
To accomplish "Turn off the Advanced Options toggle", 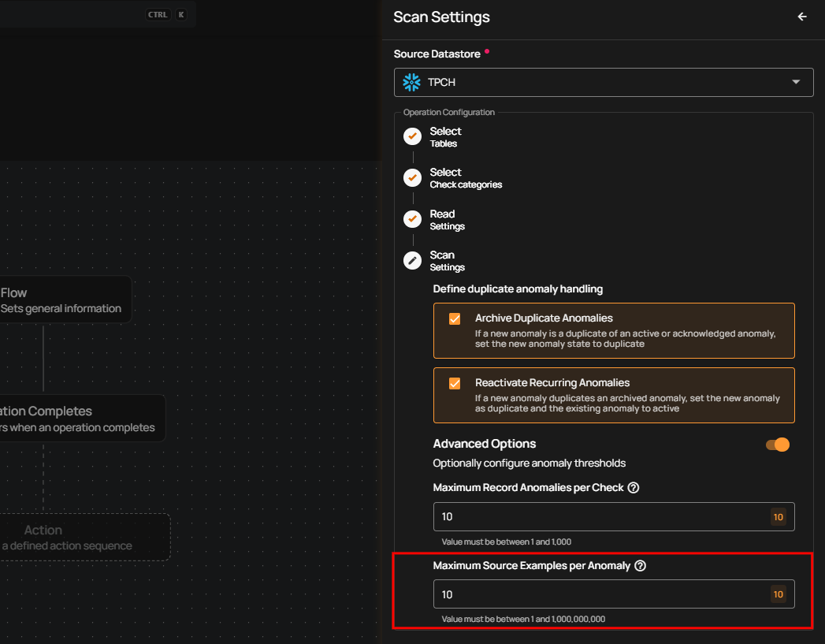I will [x=777, y=445].
